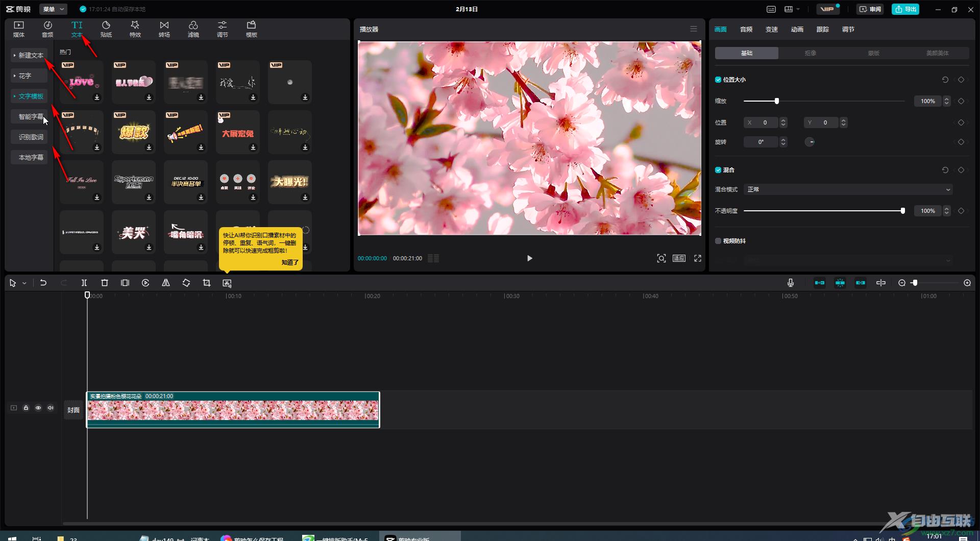Increase the 缩放 percentage stepper
The height and width of the screenshot is (541, 980).
[x=947, y=99]
